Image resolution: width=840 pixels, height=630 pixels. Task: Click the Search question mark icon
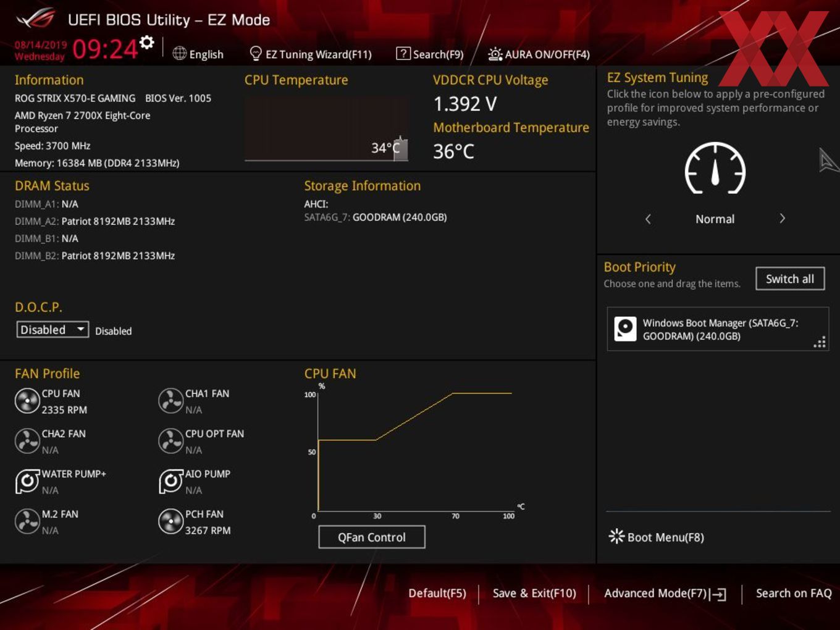(x=403, y=54)
